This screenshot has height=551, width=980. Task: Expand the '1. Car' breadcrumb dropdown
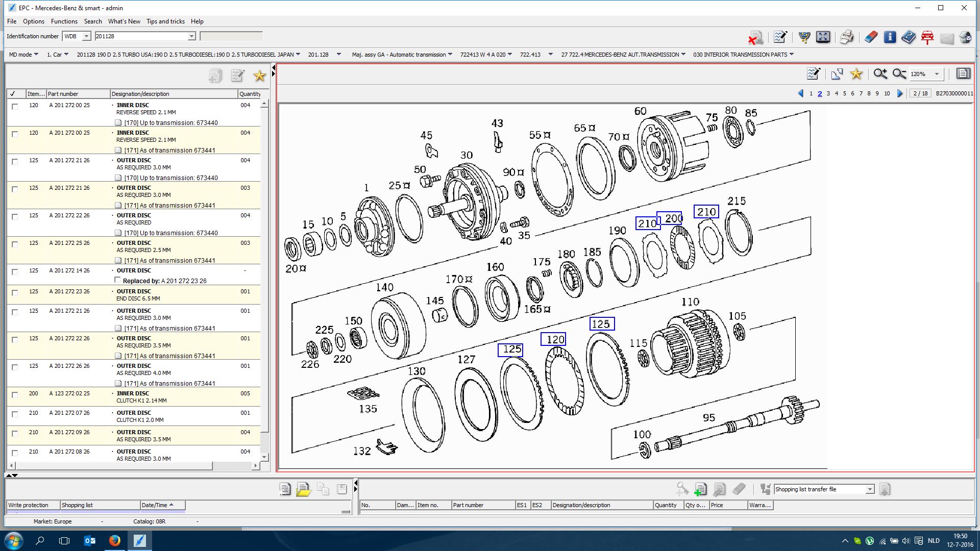[x=66, y=55]
